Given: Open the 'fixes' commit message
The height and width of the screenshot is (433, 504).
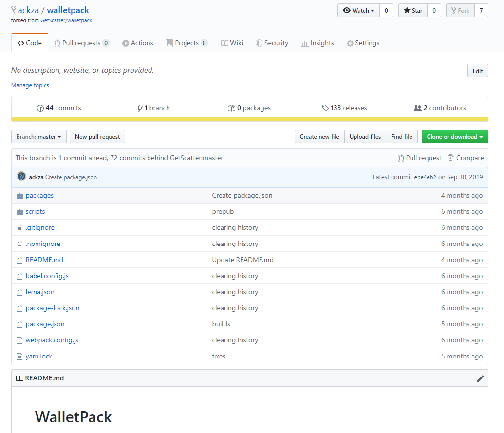Looking at the screenshot, I should pyautogui.click(x=219, y=356).
